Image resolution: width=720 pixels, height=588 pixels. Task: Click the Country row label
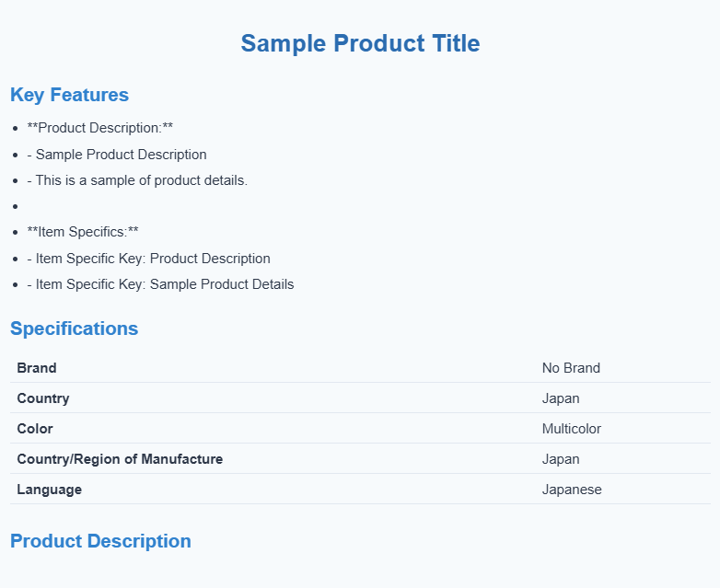(43, 398)
